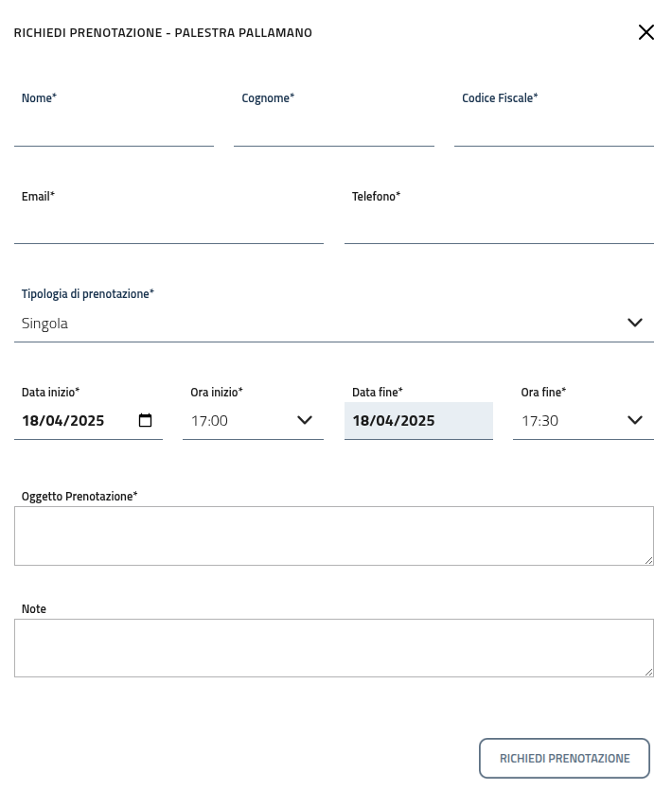Focus the Telefono input field
The image size is (672, 807).
(x=499, y=228)
